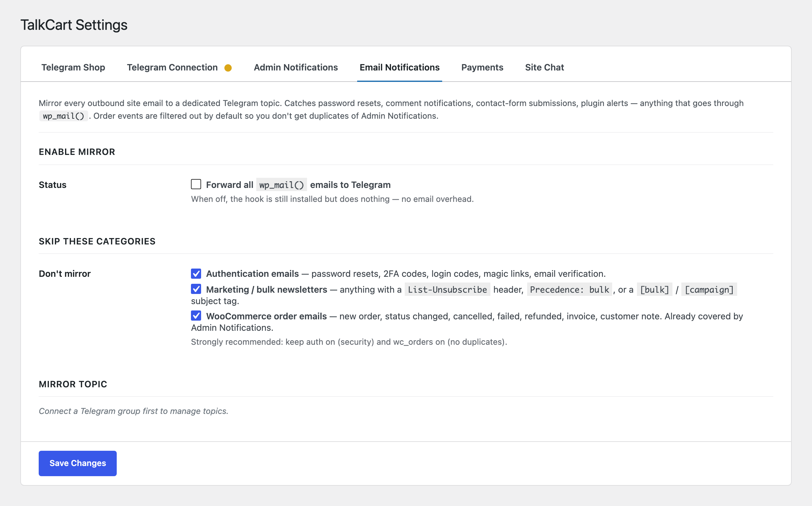
Task: Click the 'Precedence: bulk' code tag
Action: pos(569,290)
